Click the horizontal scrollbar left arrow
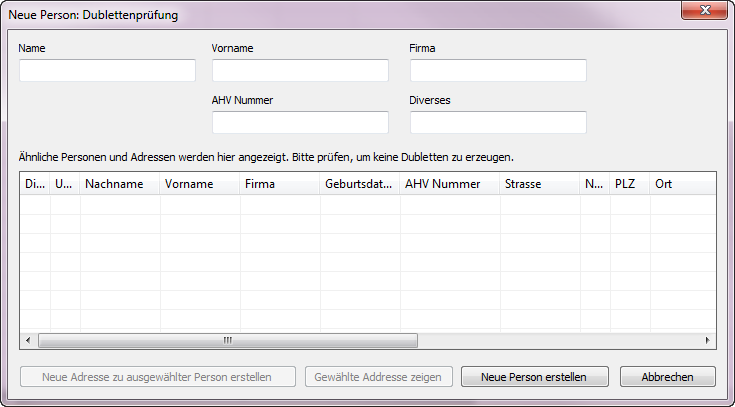 [x=27, y=341]
